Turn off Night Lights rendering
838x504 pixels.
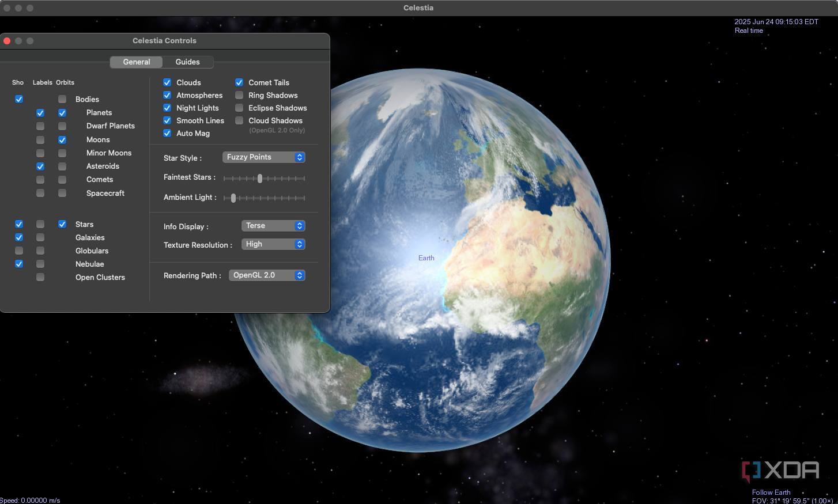pyautogui.click(x=167, y=108)
